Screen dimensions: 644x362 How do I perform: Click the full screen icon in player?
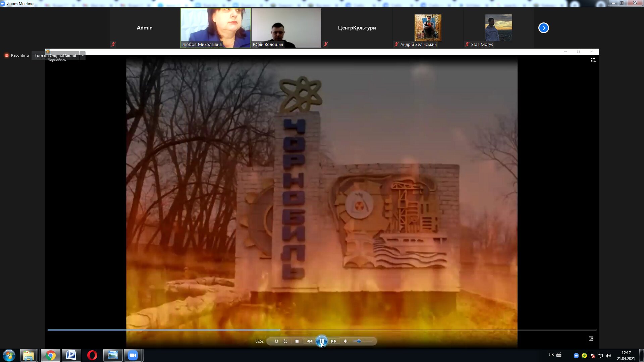click(591, 339)
